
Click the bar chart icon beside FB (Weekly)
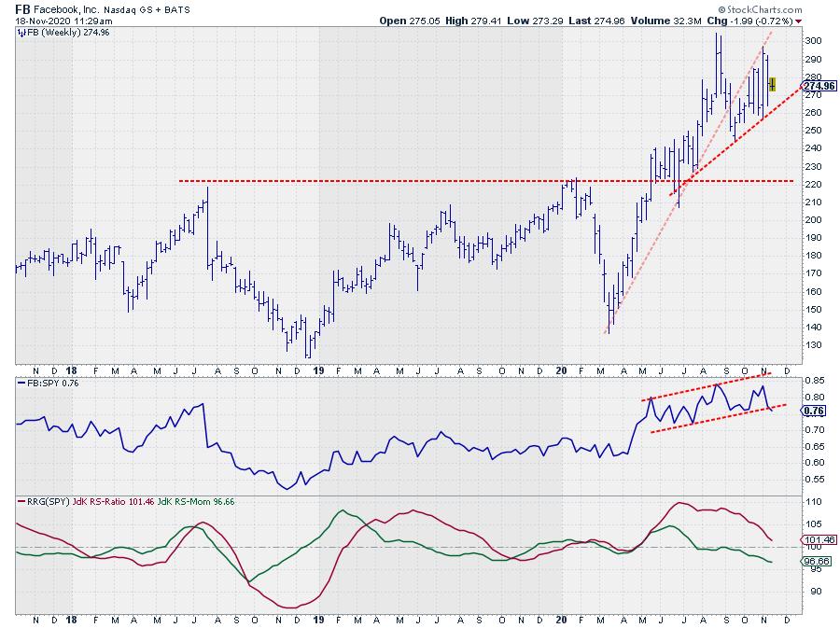pyautogui.click(x=21, y=32)
